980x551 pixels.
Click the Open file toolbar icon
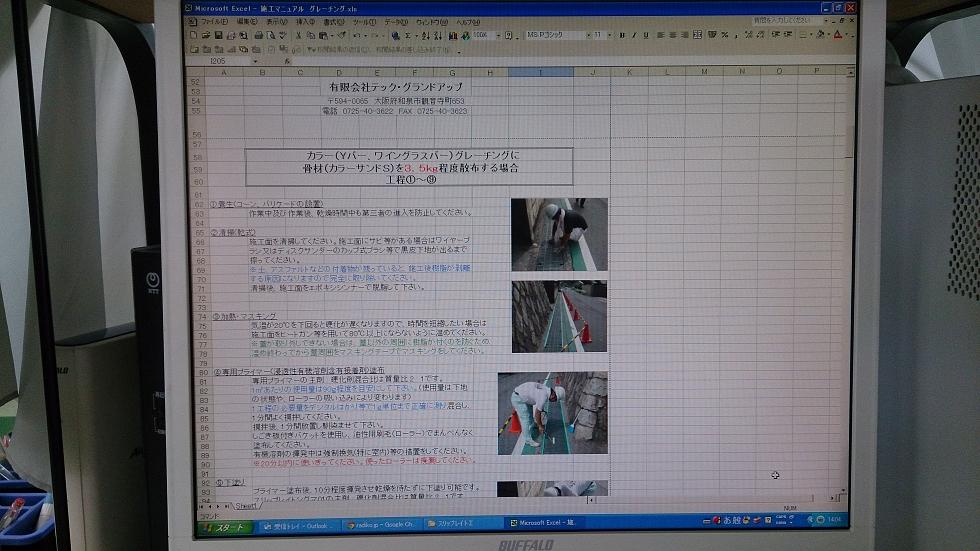coord(206,35)
